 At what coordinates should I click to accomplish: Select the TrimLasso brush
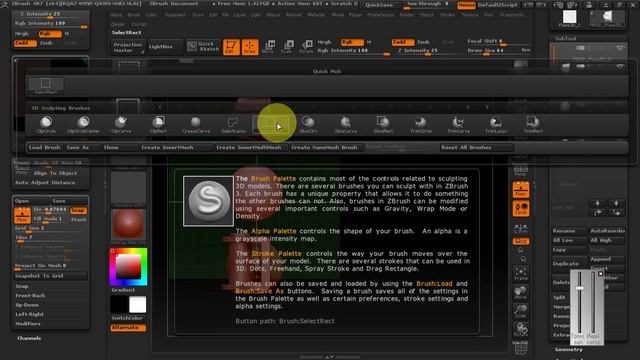coord(496,124)
